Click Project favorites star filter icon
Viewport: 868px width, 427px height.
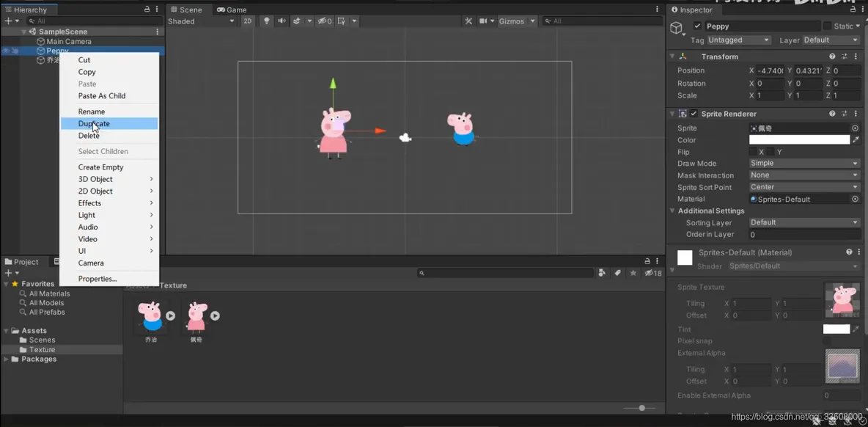tap(633, 273)
